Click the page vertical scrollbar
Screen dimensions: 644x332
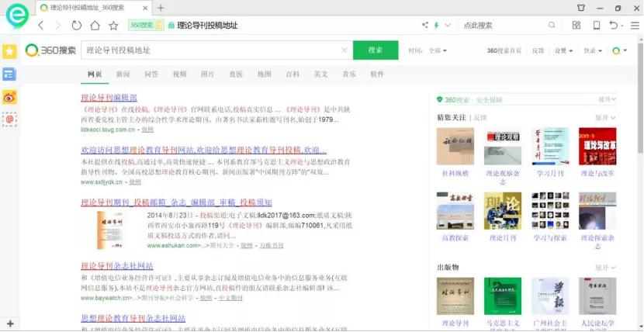640,98
